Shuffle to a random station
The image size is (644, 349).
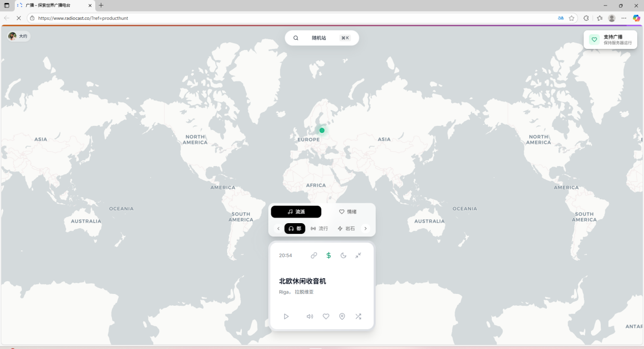pos(358,316)
